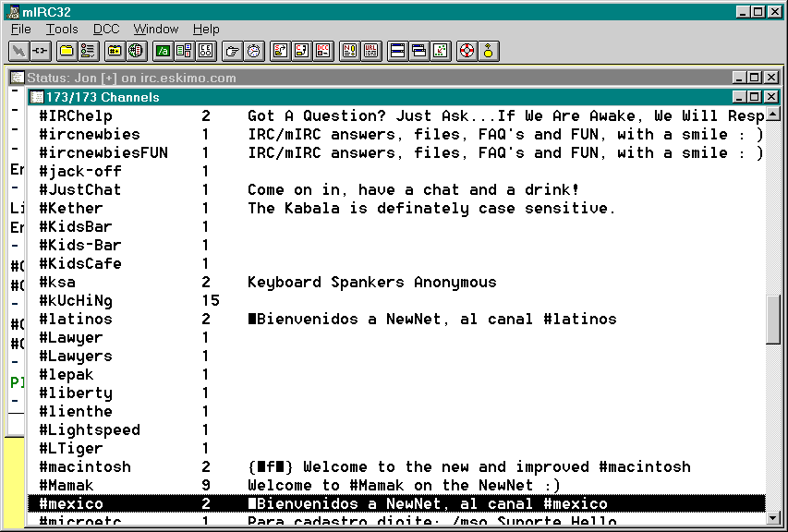Select the #KidsCafe channel
The width and height of the screenshot is (788, 532).
pyautogui.click(x=396, y=264)
